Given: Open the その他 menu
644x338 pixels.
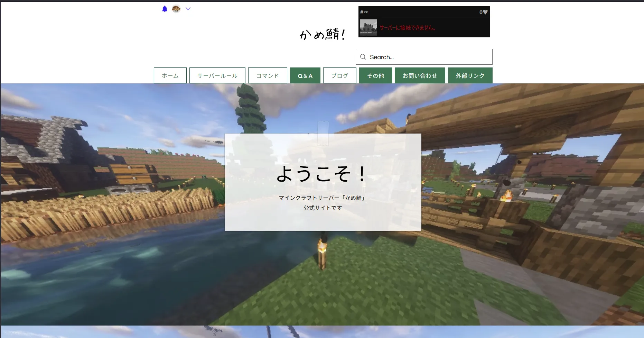Looking at the screenshot, I should point(375,75).
